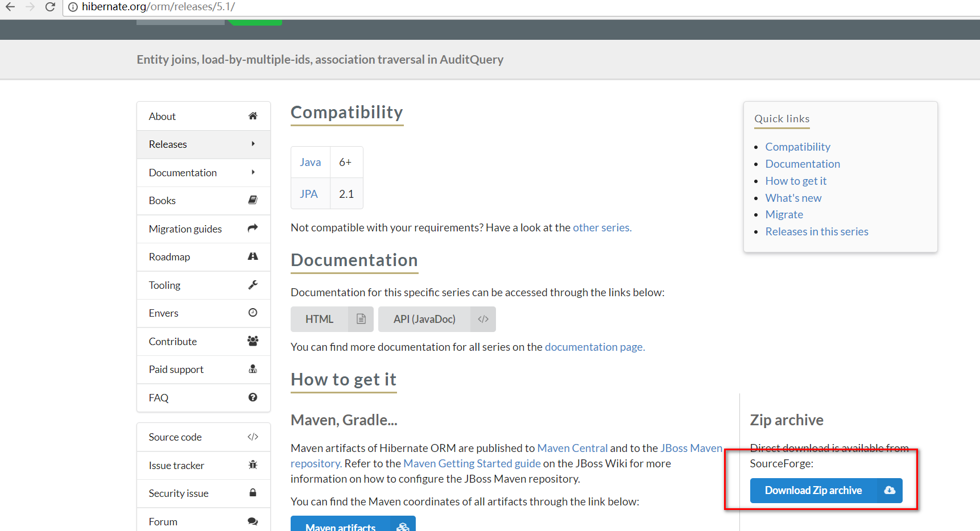Open the API (JavaDoc) button
The image size is (980, 531).
(x=437, y=319)
